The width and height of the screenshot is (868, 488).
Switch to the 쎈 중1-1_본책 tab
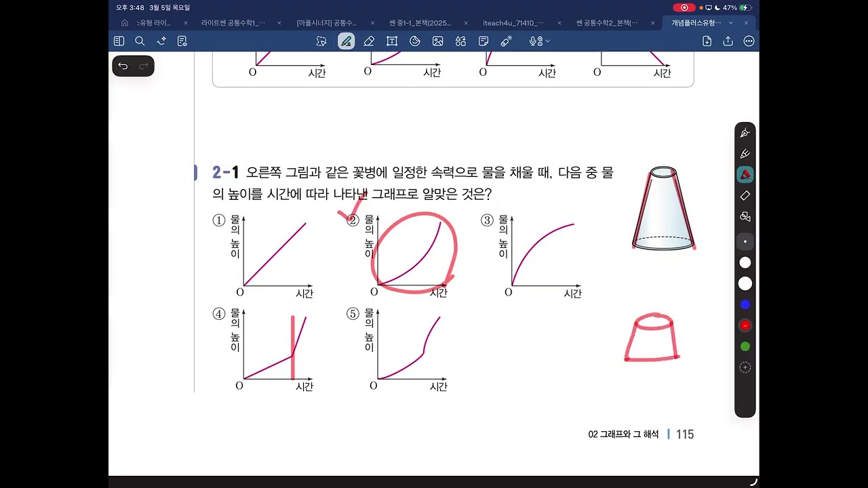pos(421,22)
